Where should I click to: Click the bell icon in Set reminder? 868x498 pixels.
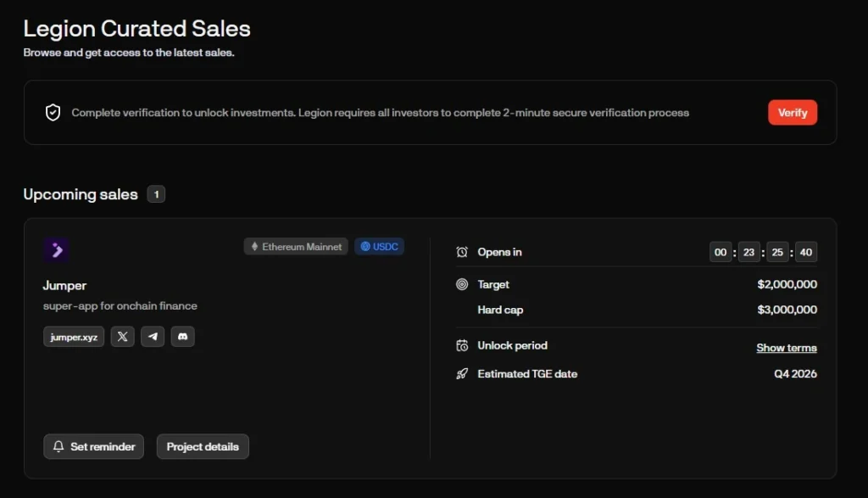(58, 446)
